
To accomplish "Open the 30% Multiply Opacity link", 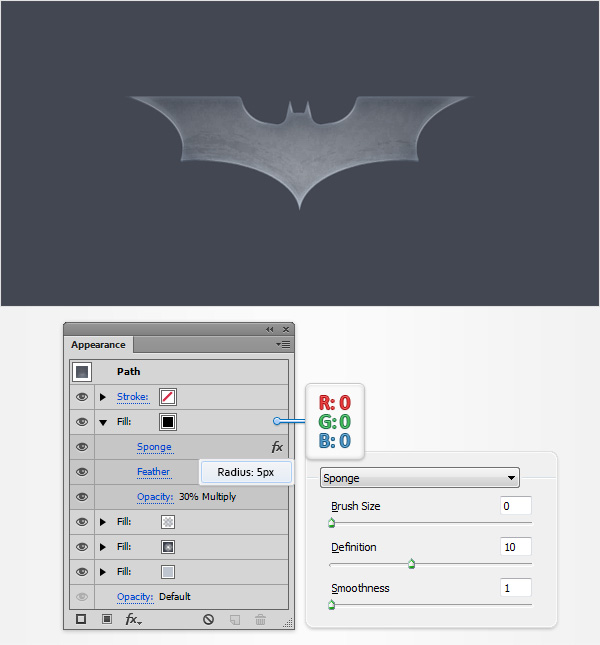I will tap(155, 497).
